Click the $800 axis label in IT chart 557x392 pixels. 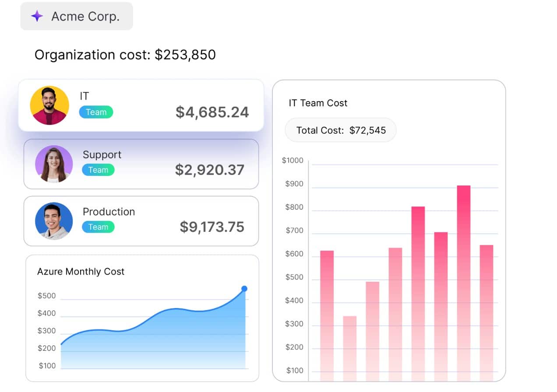click(x=294, y=207)
